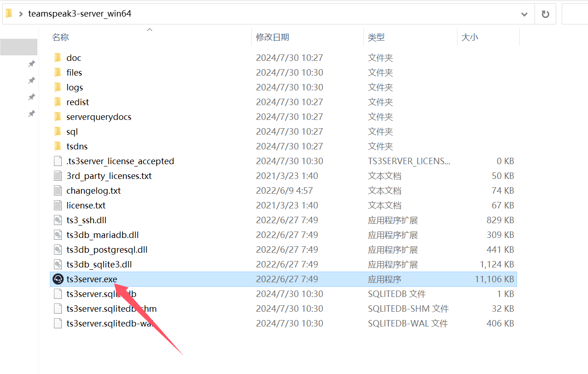The width and height of the screenshot is (588, 374).
Task: Select the file name tsdns
Action: (77, 146)
